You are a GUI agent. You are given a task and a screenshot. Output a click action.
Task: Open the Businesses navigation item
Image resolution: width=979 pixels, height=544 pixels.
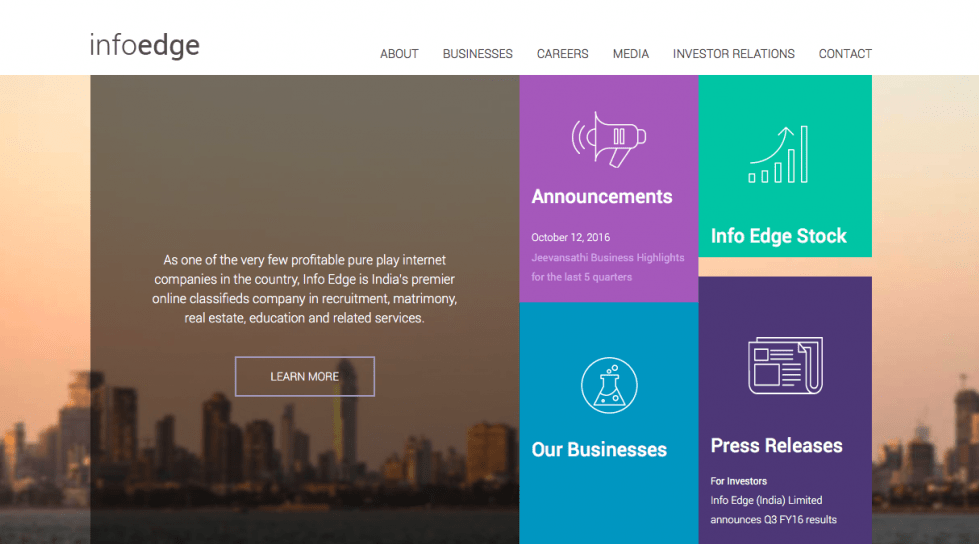pyautogui.click(x=477, y=54)
